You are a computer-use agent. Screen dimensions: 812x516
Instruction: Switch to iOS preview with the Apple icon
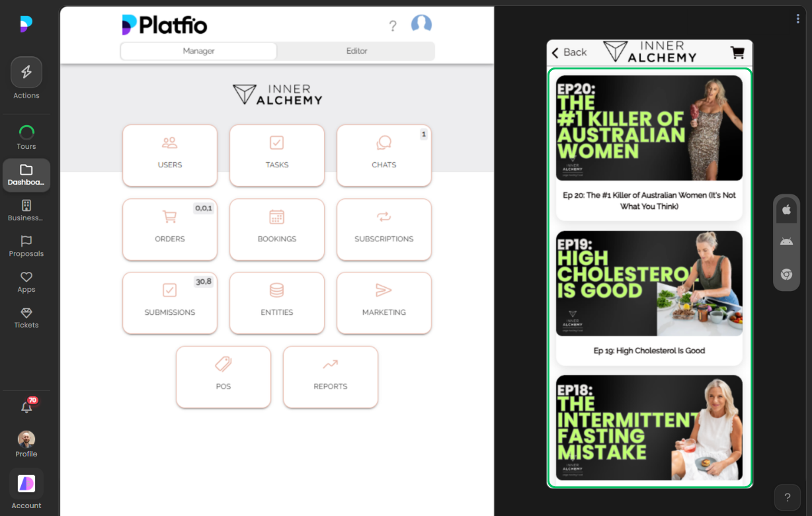click(786, 209)
